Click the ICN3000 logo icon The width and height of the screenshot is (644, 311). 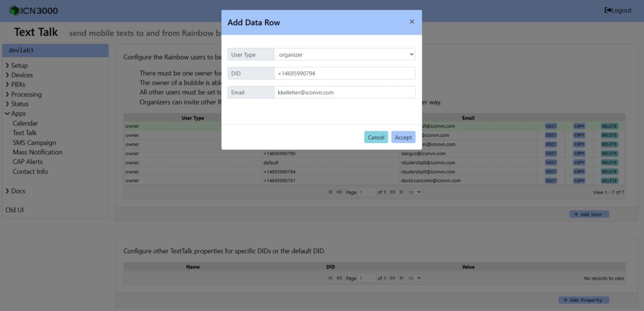coord(14,10)
